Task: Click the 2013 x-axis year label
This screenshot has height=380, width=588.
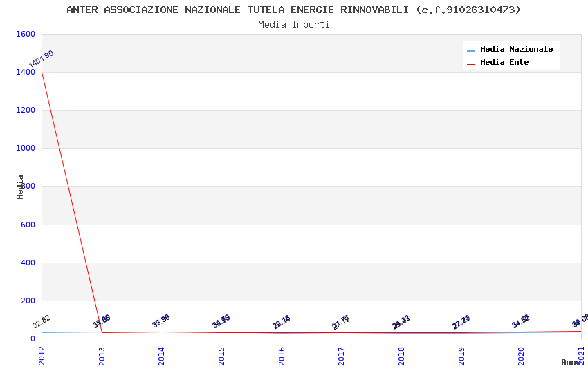Action: [102, 356]
